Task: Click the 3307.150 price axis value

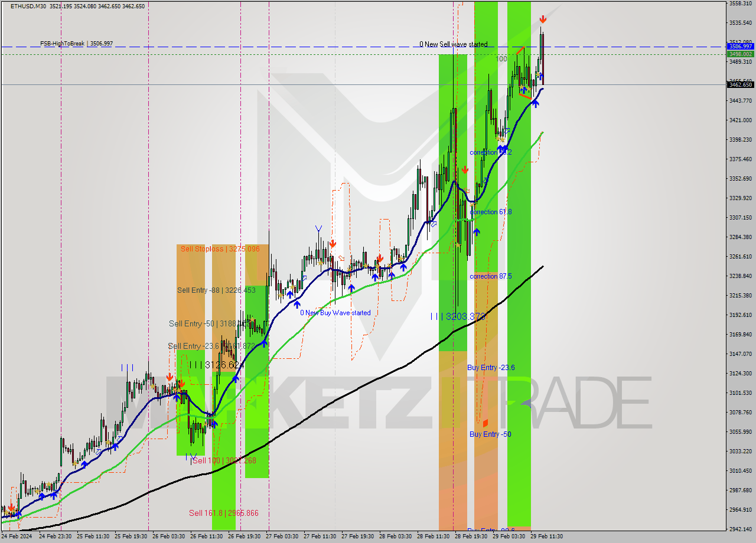Action: tap(740, 218)
